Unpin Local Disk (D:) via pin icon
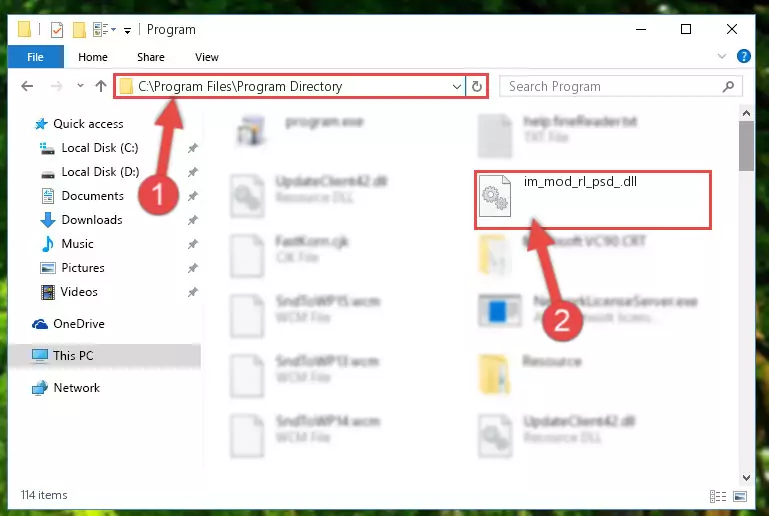Screen dimensions: 769x516 [x=193, y=172]
